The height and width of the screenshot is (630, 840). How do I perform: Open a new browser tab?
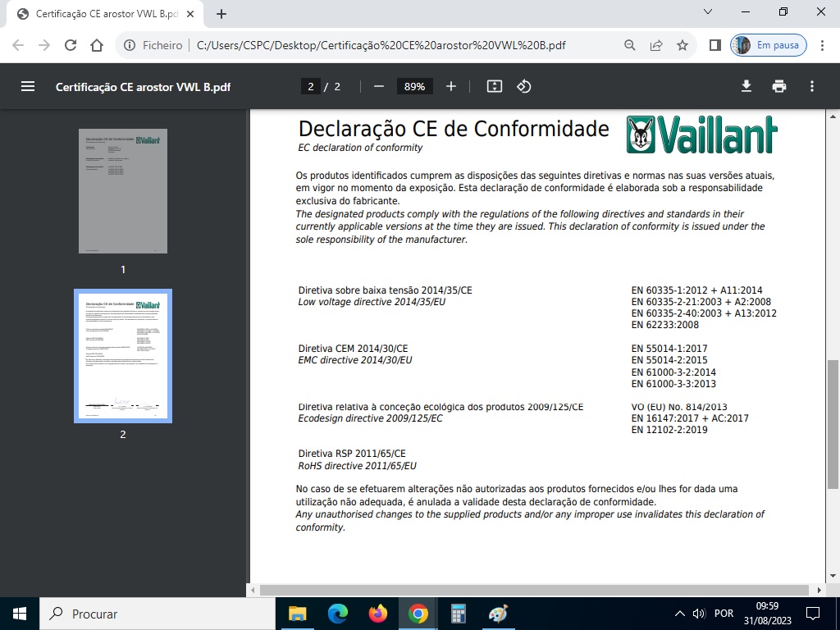(221, 14)
